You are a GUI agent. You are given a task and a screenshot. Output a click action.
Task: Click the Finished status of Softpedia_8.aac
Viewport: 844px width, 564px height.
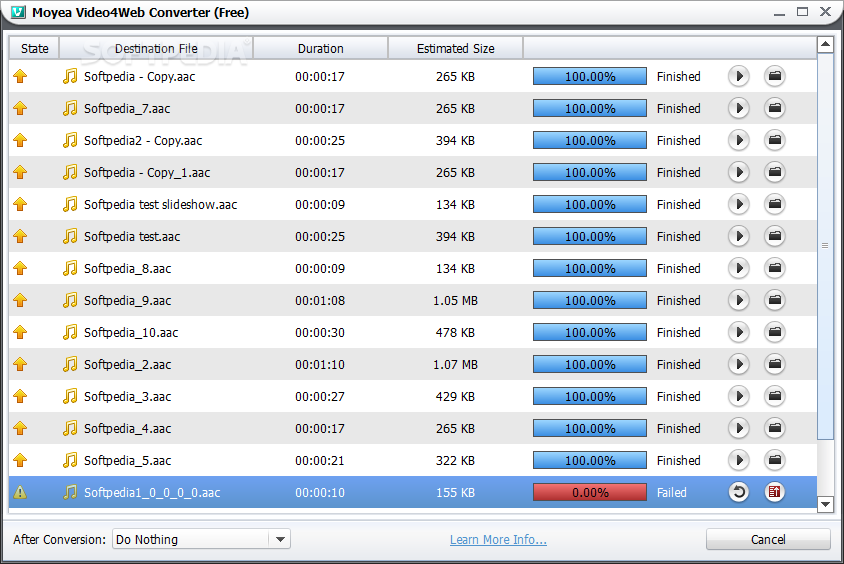click(678, 269)
